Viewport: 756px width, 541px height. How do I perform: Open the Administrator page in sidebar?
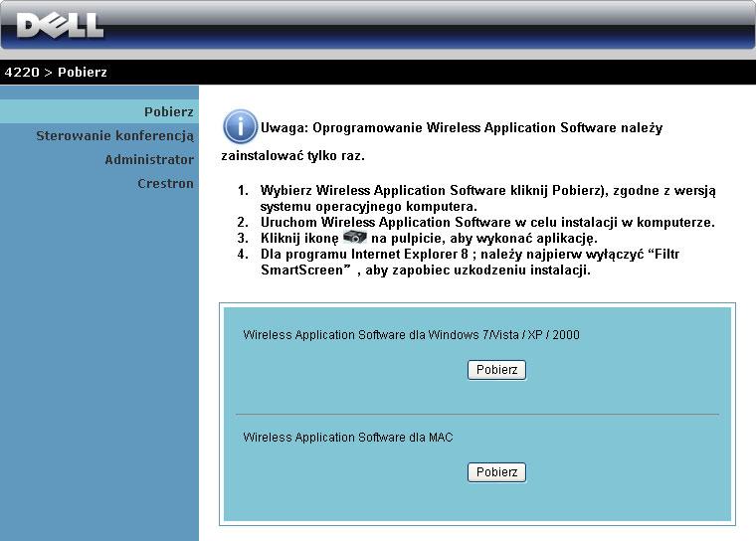pyautogui.click(x=149, y=159)
